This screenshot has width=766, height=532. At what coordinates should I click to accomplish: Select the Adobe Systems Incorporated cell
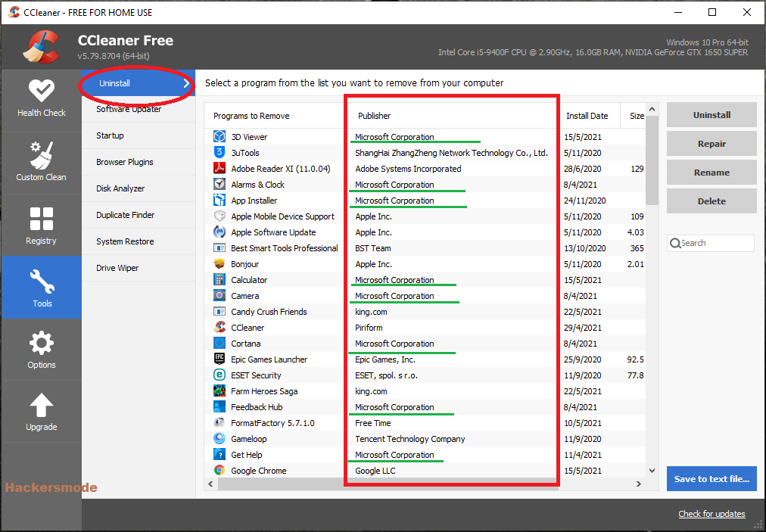coord(408,169)
